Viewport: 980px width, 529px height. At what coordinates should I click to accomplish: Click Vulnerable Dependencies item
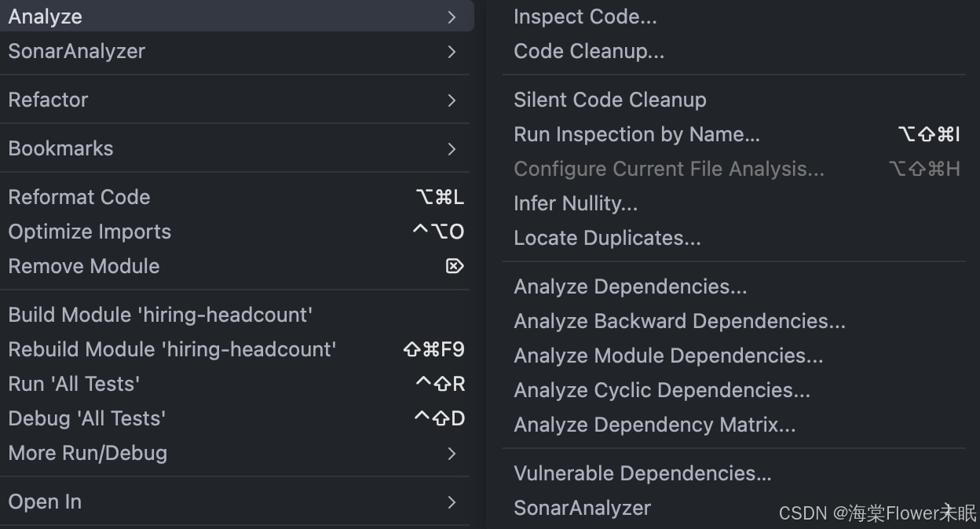pos(642,474)
